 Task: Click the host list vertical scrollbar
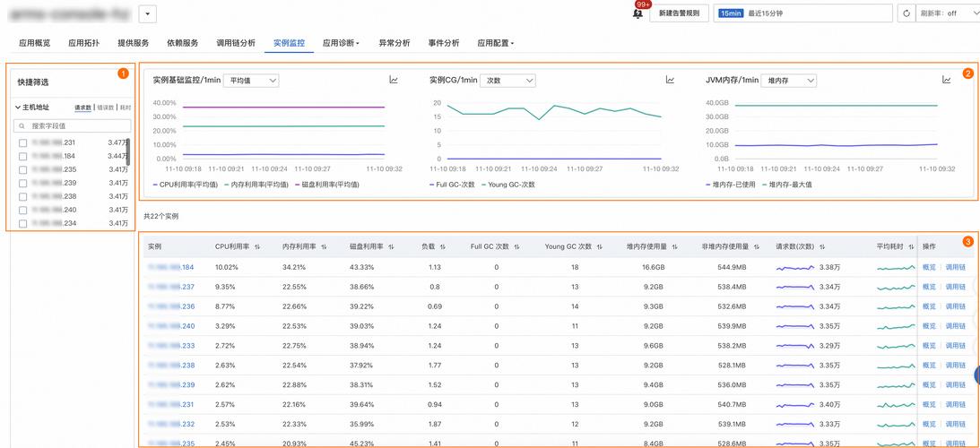coord(128,151)
